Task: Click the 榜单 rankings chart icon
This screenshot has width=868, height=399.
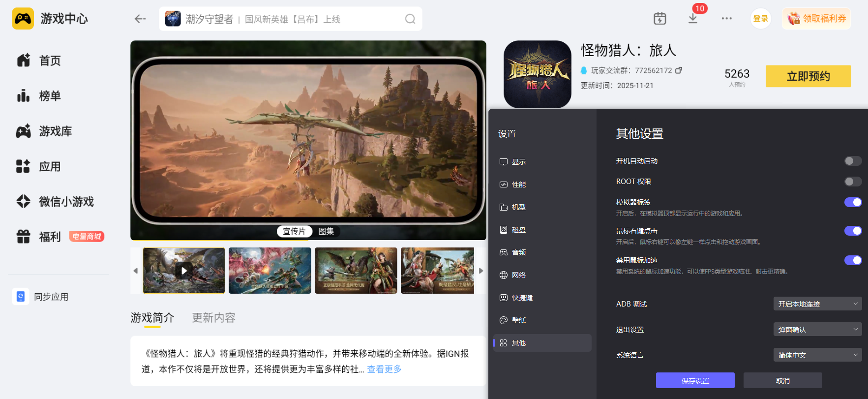Action: pos(24,96)
